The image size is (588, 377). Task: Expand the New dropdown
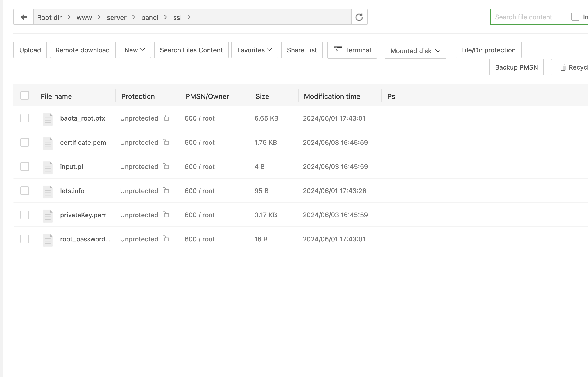pyautogui.click(x=135, y=50)
